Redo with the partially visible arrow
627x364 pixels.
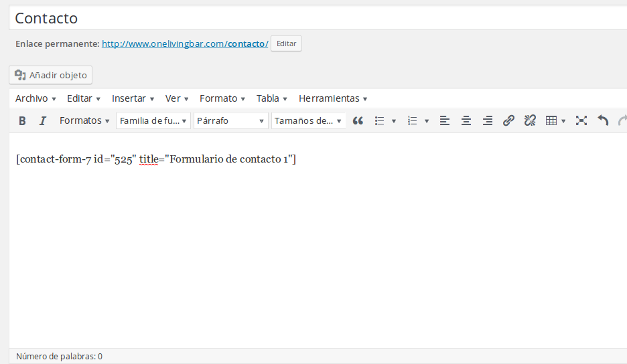[622, 120]
